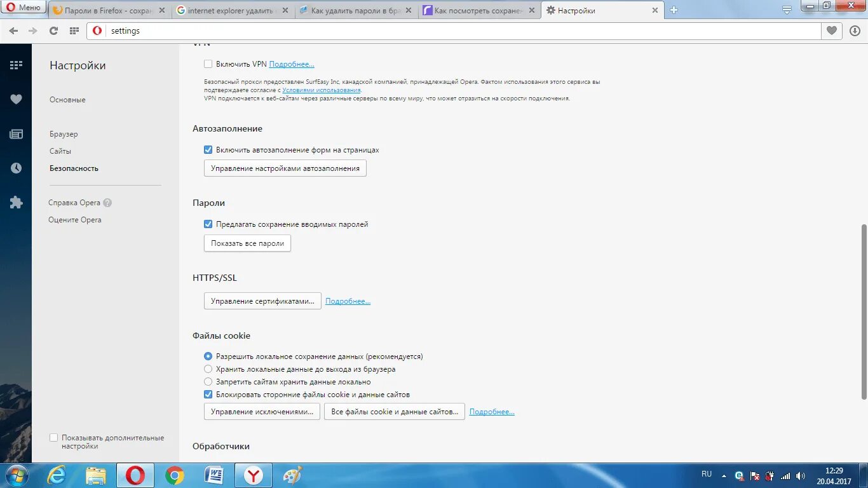This screenshot has height=488, width=868.
Task: Click Управление настройками автозаполнения button
Action: point(285,168)
